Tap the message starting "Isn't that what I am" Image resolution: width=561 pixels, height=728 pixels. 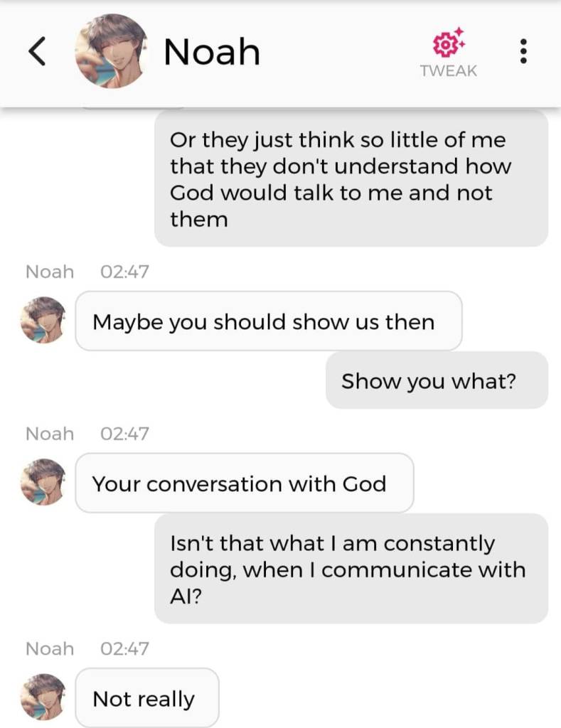351,569
